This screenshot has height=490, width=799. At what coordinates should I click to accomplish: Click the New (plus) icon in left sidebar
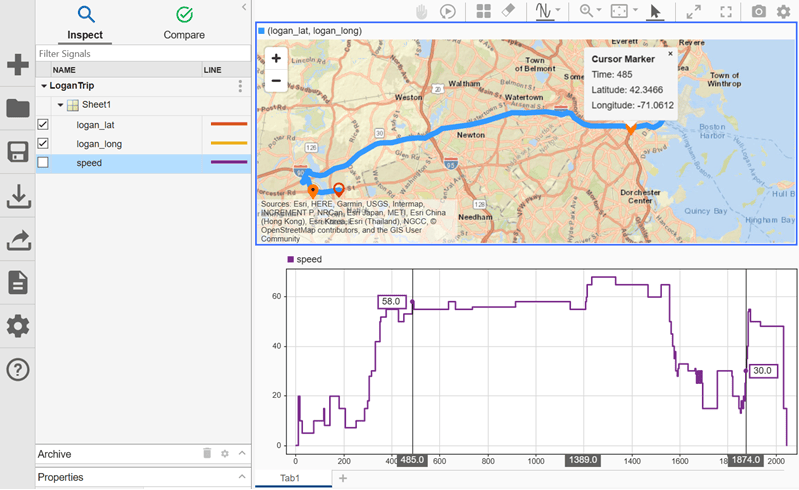(18, 65)
